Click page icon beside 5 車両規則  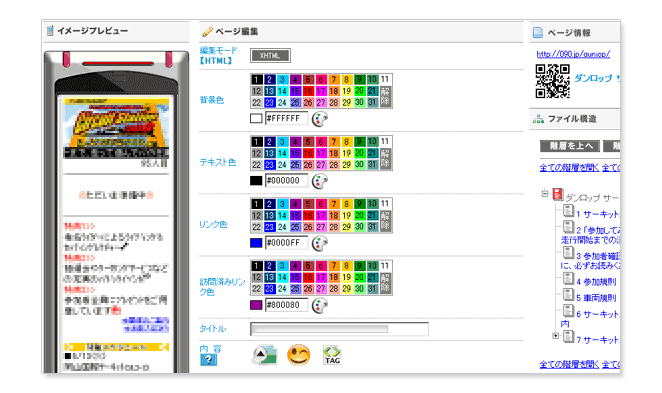[568, 295]
